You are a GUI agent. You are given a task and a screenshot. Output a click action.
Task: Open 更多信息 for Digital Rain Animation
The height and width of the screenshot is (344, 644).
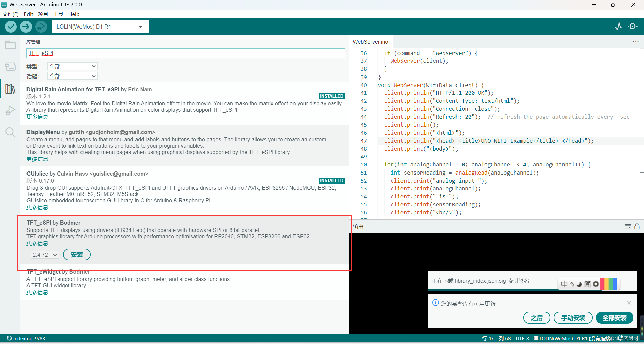[x=37, y=117]
